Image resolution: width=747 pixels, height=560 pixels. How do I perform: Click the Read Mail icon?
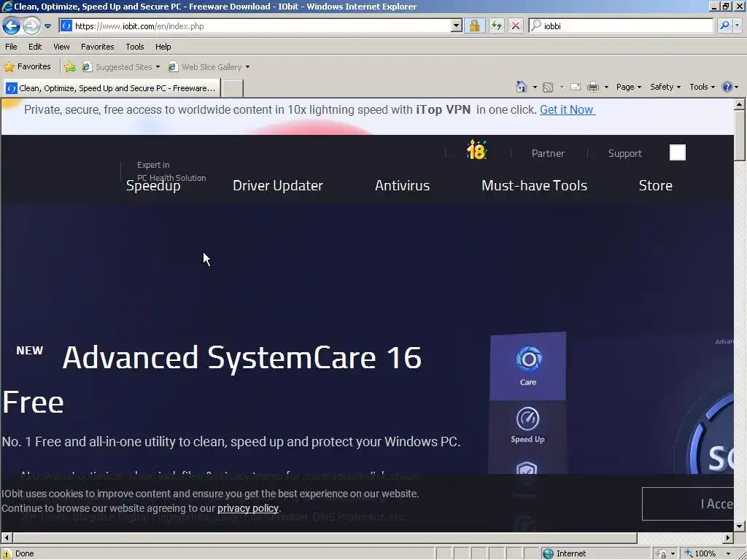click(x=576, y=87)
